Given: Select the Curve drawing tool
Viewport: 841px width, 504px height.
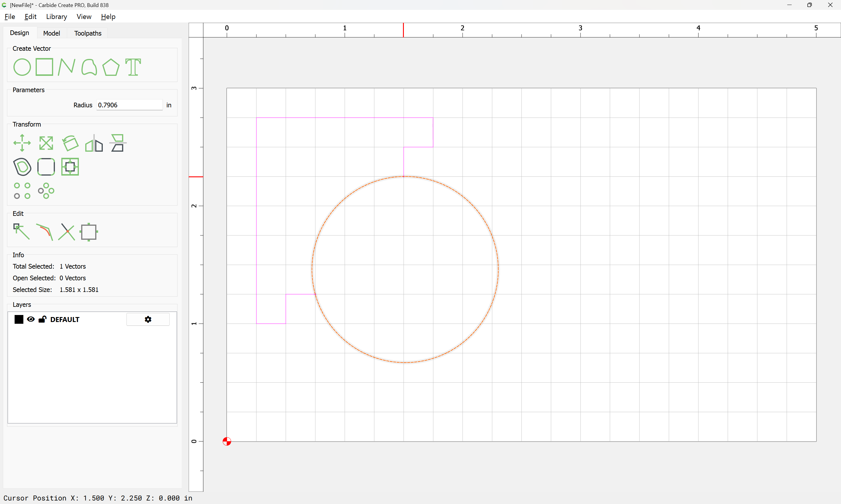Looking at the screenshot, I should point(89,67).
